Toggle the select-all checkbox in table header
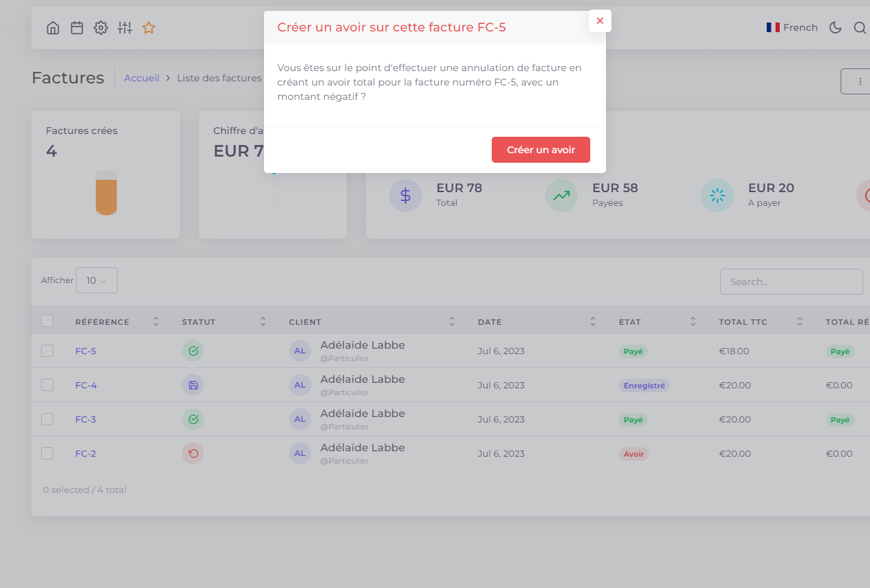 pyautogui.click(x=47, y=321)
